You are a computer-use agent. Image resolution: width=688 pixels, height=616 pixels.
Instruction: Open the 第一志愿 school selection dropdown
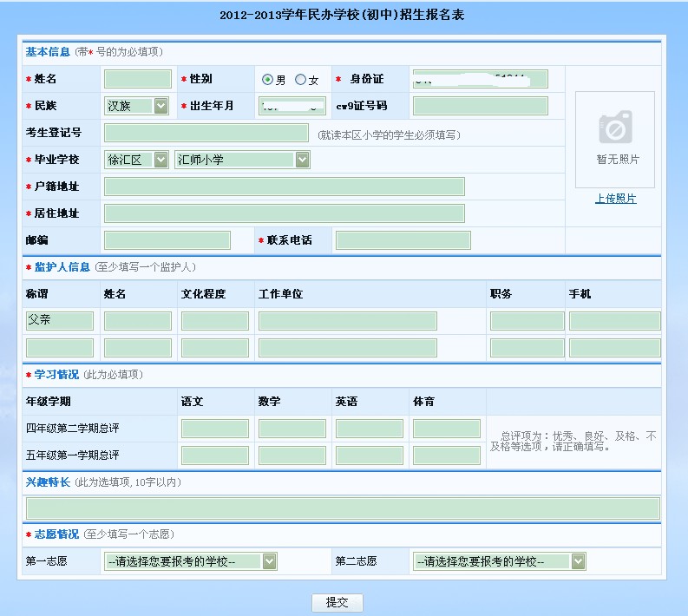pos(190,561)
